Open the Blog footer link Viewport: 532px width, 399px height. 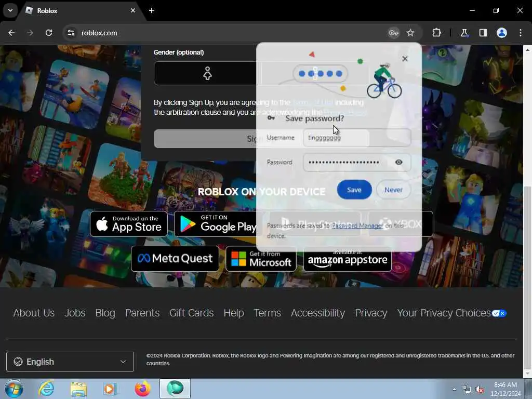pyautogui.click(x=105, y=313)
